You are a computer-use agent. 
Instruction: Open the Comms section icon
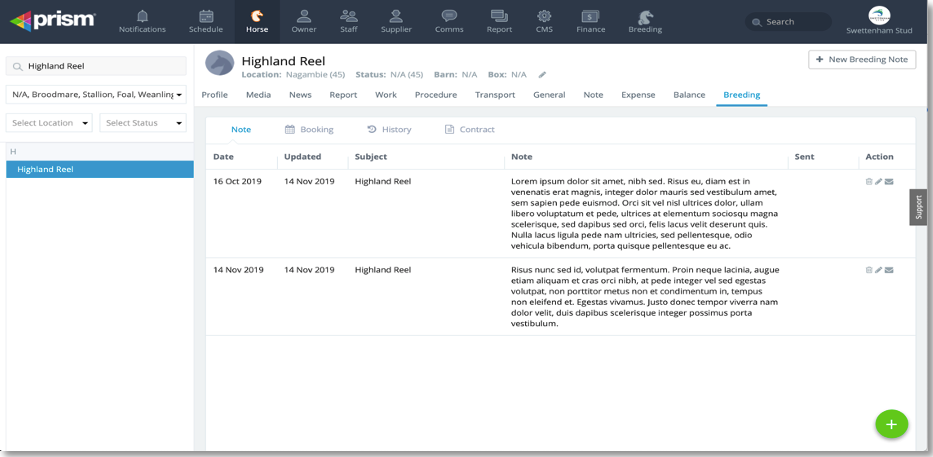coord(449,21)
